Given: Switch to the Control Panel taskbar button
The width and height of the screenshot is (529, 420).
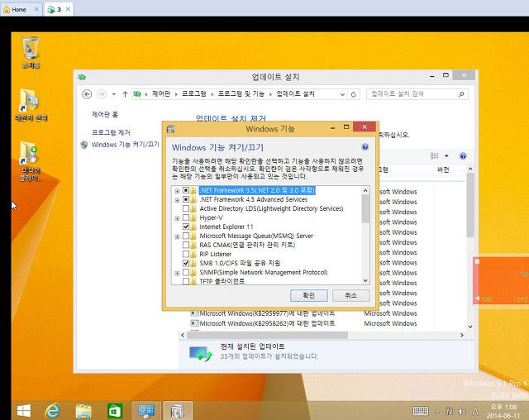Looking at the screenshot, I should (146, 411).
